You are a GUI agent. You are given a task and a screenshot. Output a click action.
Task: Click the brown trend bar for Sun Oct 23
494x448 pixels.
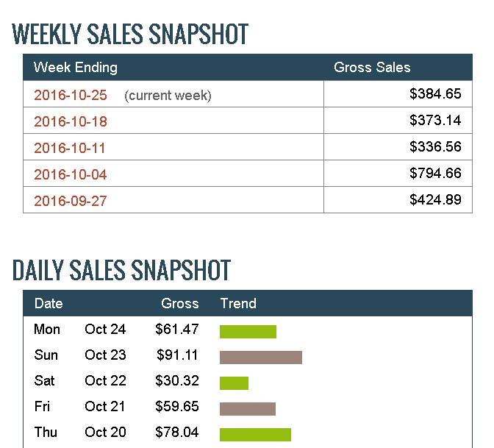point(261,358)
